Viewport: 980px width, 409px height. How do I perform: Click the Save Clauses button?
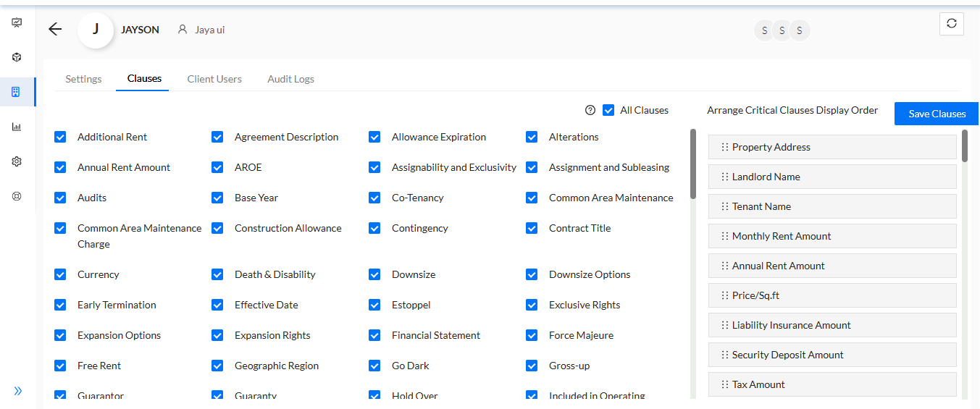pos(937,114)
